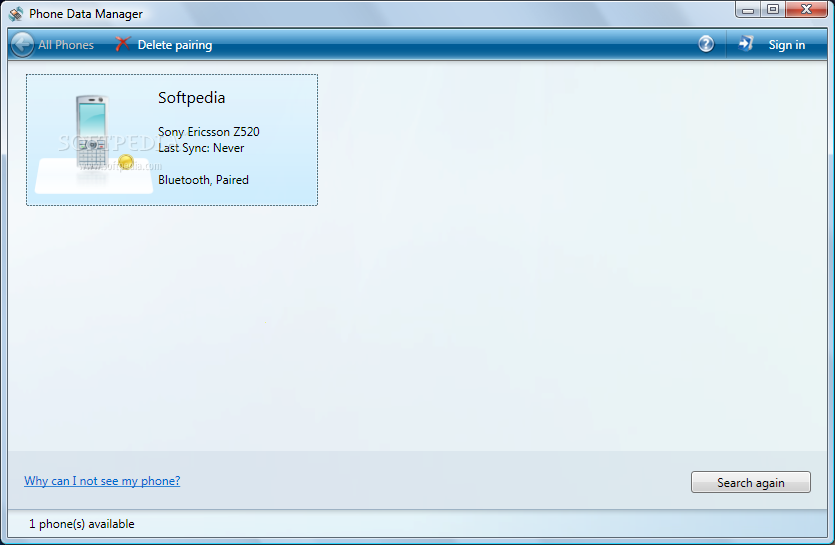Click the Sign in text
This screenshot has height=545, width=835.
(787, 45)
